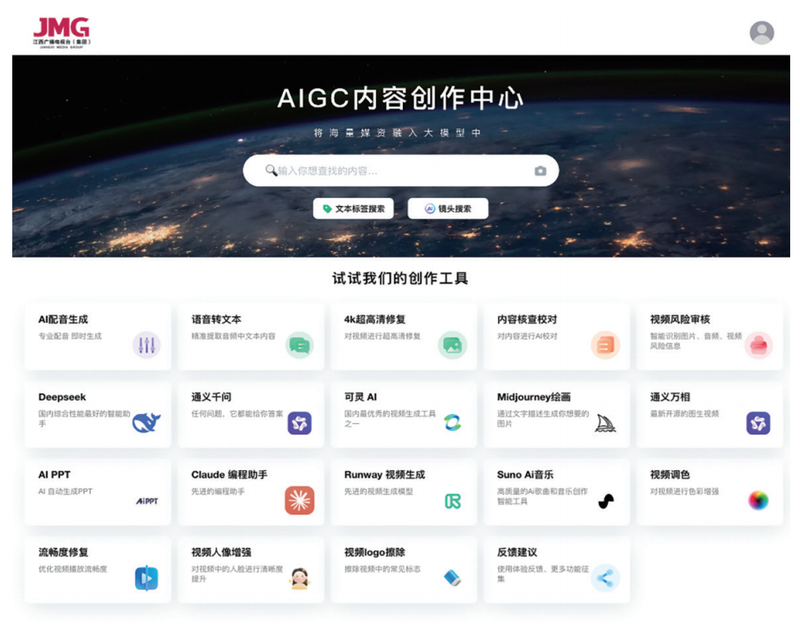Open the 语音转文本 tool card
Image resolution: width=800 pixels, height=639 pixels.
[250, 337]
